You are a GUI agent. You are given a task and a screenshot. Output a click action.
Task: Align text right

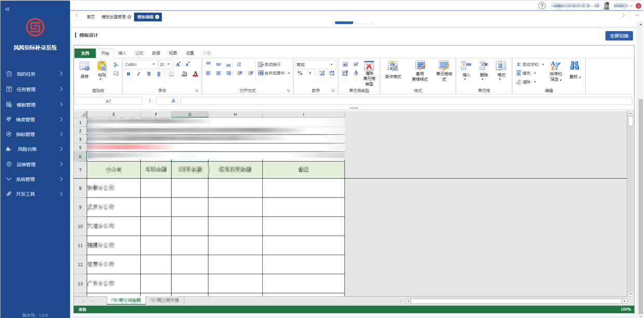[x=229, y=73]
